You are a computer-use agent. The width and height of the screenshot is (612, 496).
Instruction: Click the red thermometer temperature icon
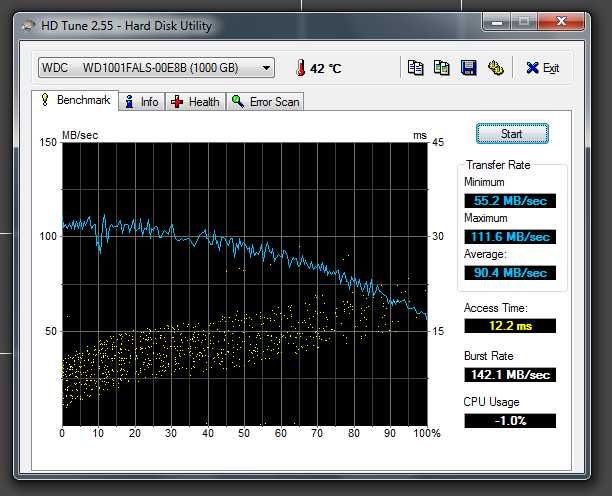click(x=299, y=68)
